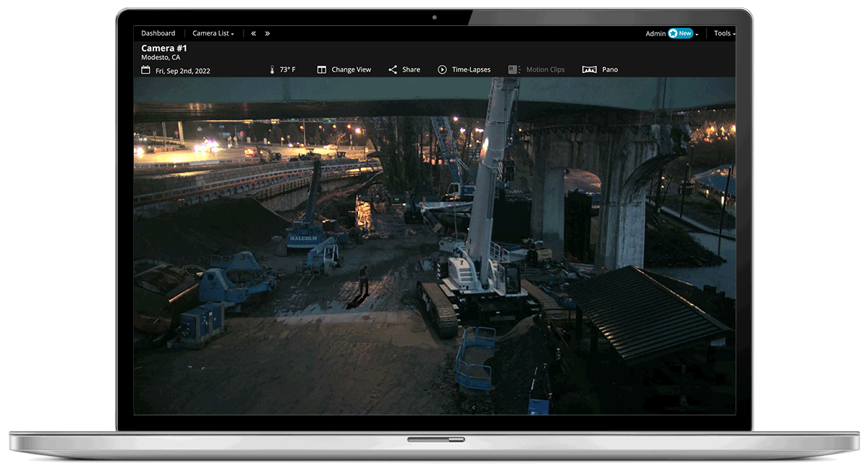Expand the Tools dropdown
The image size is (868, 474).
723,33
